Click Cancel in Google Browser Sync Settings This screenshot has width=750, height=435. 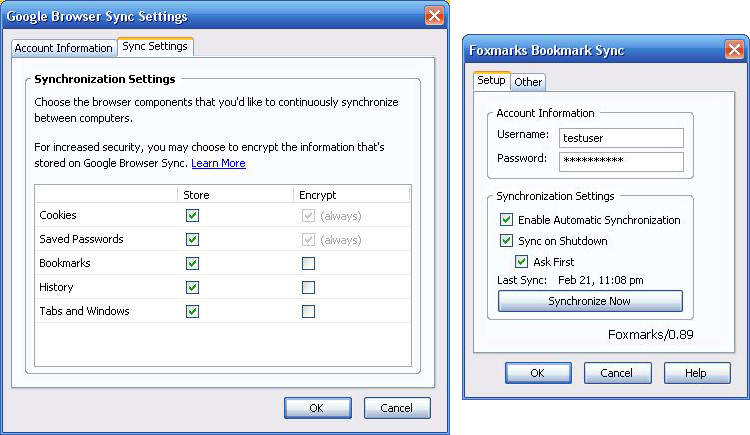coord(397,408)
